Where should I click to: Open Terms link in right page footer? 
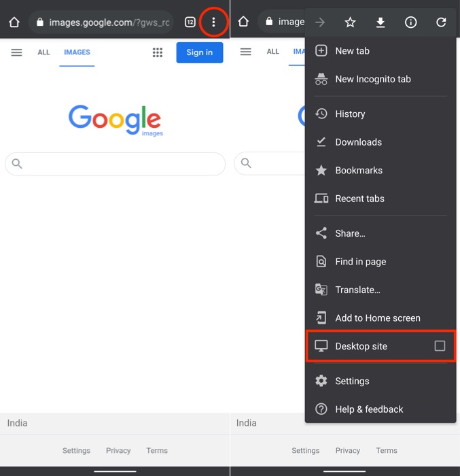click(x=387, y=450)
